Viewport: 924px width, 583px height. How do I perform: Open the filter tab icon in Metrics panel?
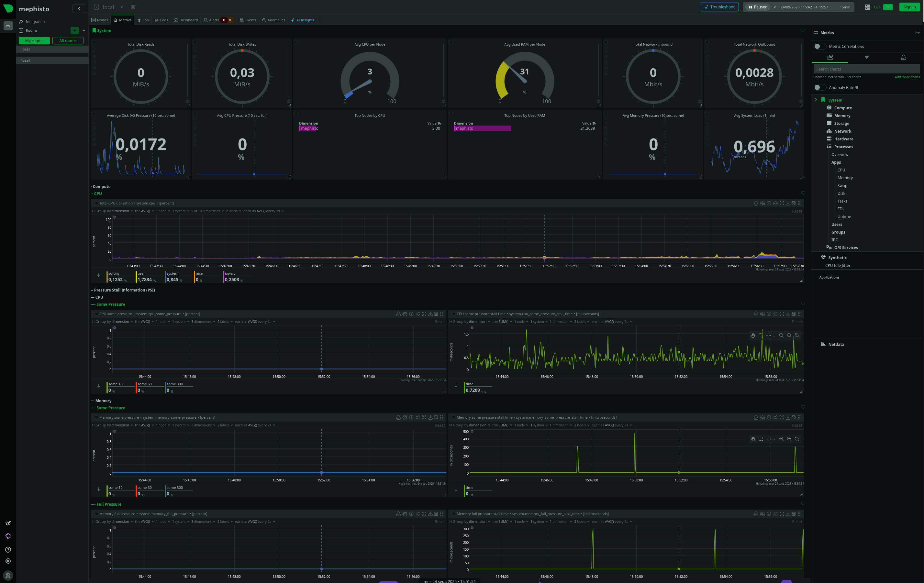[866, 58]
